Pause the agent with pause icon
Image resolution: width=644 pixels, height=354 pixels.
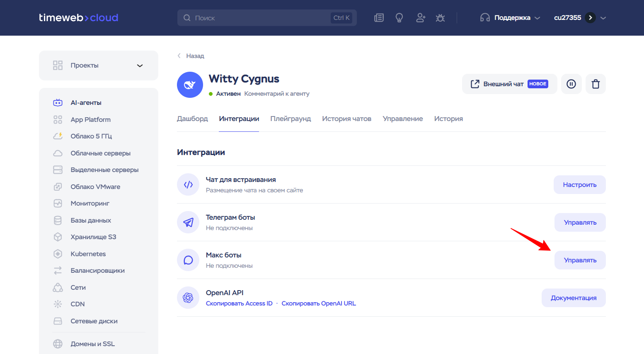click(x=571, y=84)
